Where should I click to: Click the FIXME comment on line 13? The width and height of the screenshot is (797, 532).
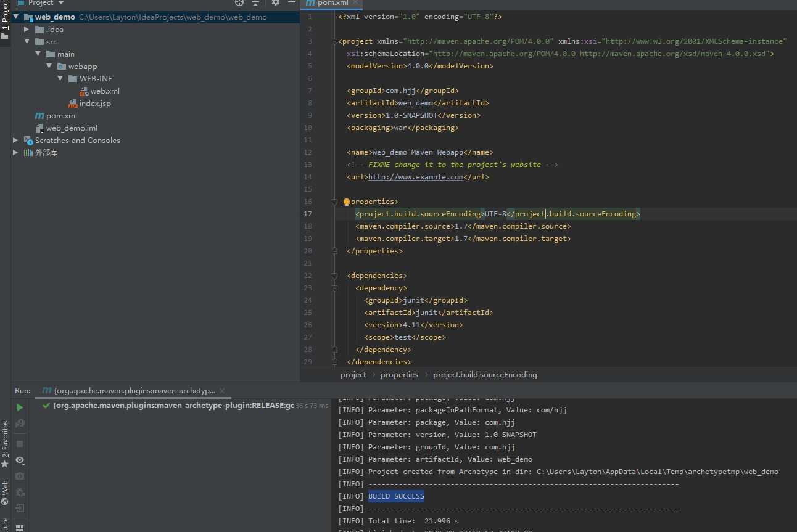pyautogui.click(x=452, y=165)
